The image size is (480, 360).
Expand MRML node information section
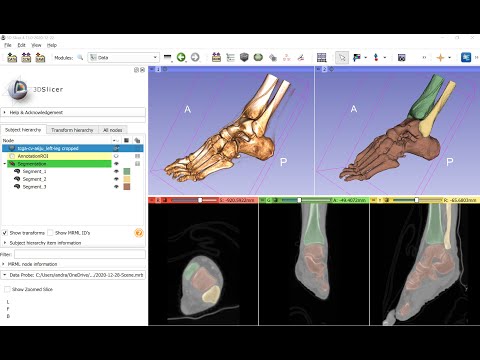(x=73, y=264)
